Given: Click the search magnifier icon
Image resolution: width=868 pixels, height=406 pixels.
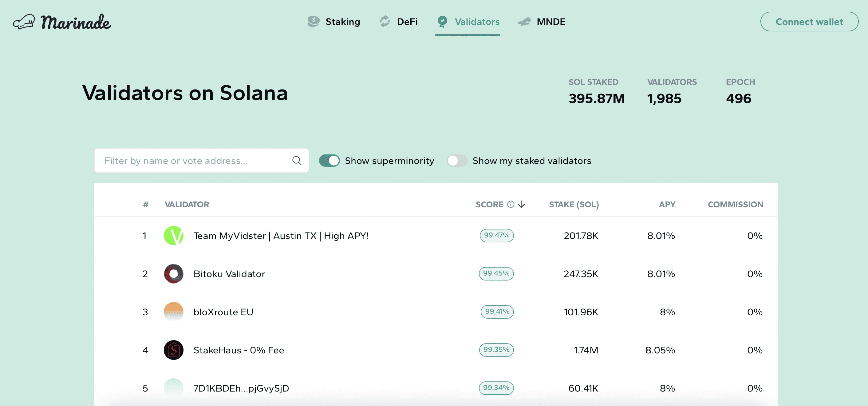Looking at the screenshot, I should 297,161.
